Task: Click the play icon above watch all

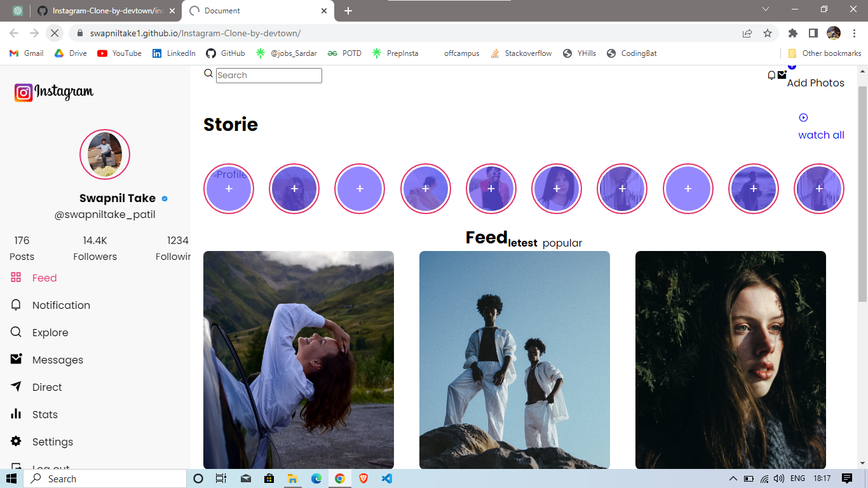Action: [804, 117]
